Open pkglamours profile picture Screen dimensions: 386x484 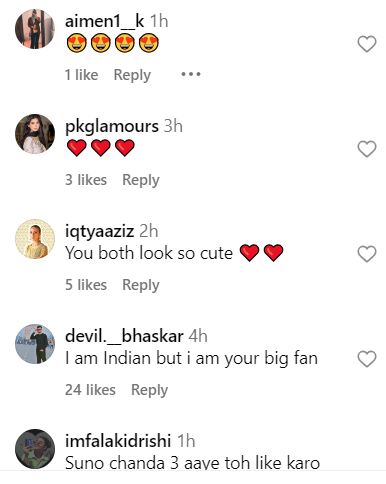35,134
